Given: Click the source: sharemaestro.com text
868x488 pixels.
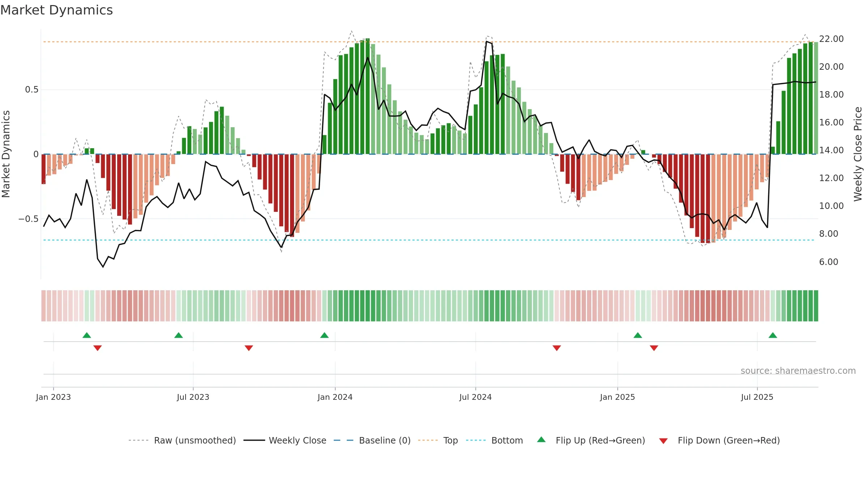Looking at the screenshot, I should pos(798,371).
